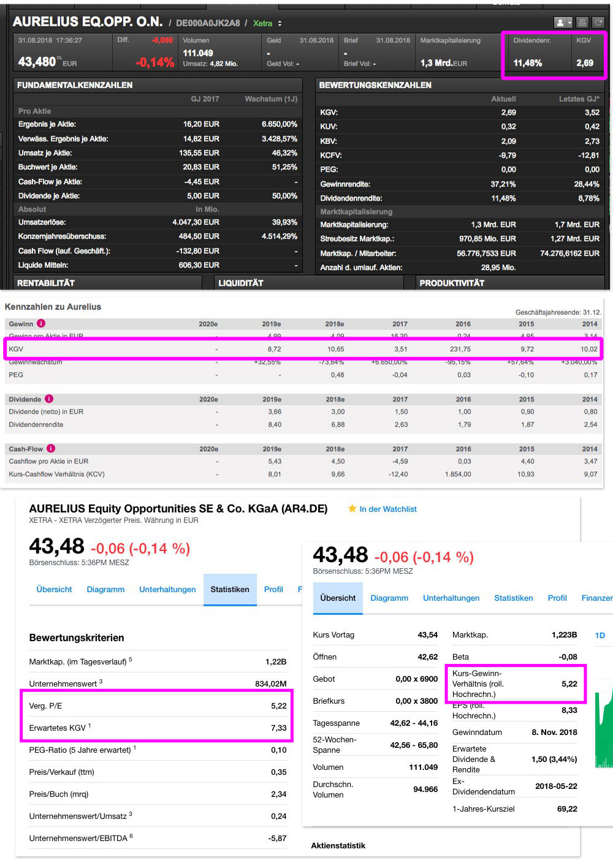Open the Finanzen tab
The height and width of the screenshot is (868, 613).
point(596,598)
